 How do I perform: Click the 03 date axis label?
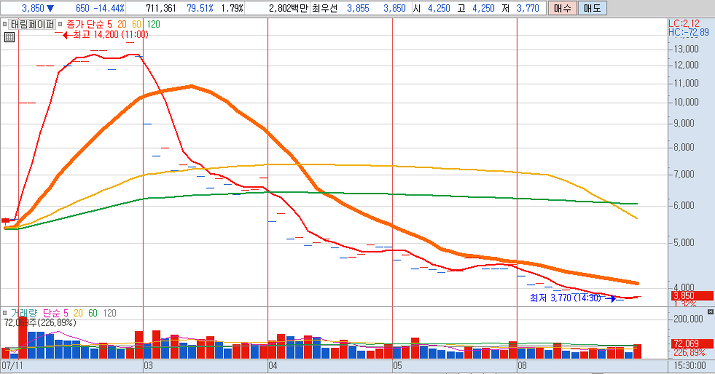click(x=148, y=365)
